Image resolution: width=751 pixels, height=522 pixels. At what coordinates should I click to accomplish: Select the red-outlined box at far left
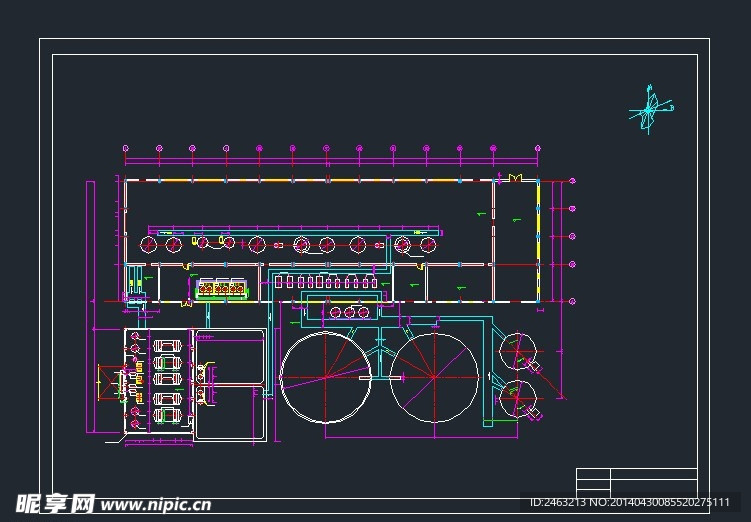[x=105, y=385]
